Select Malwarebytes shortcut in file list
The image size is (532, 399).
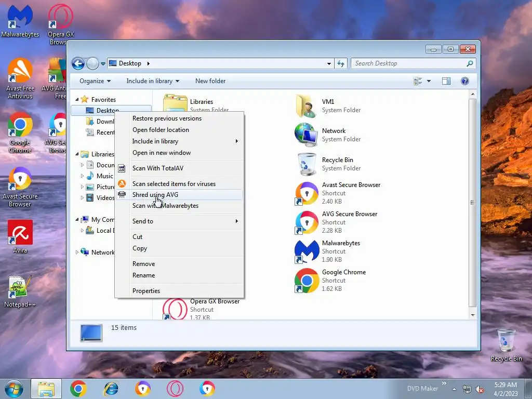tap(307, 252)
